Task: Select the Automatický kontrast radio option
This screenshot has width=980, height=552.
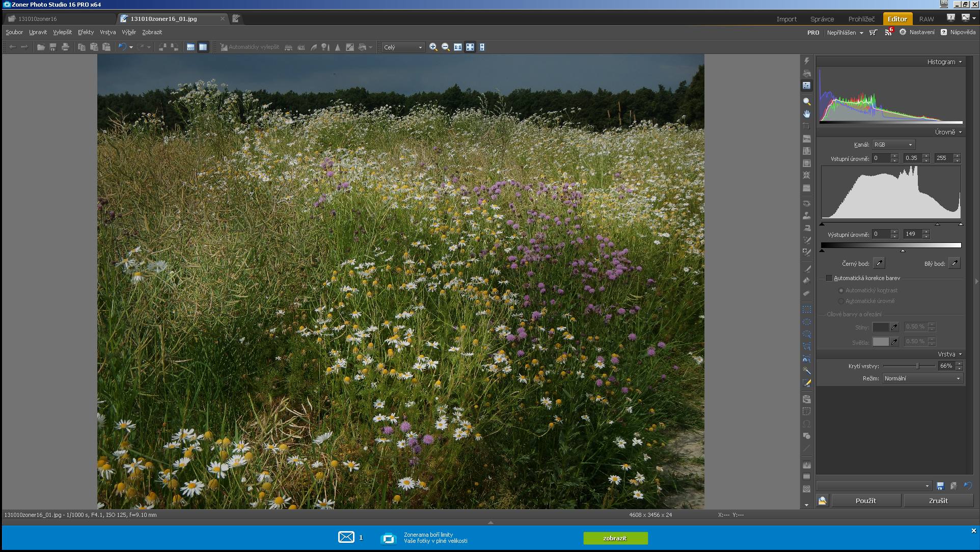Action: (841, 290)
